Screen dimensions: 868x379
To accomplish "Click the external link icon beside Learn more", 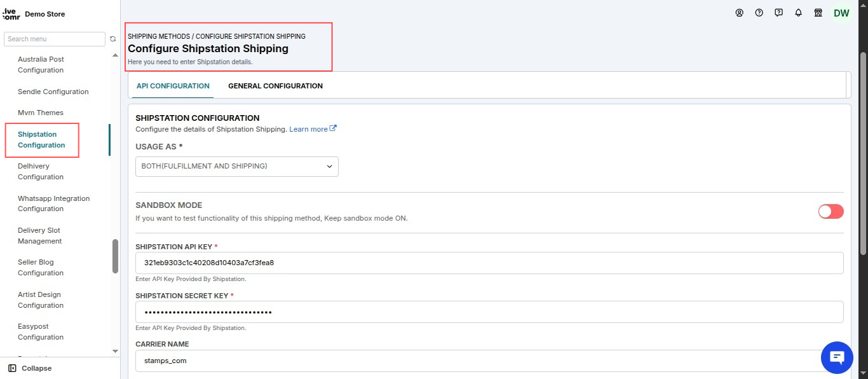I will 334,128.
